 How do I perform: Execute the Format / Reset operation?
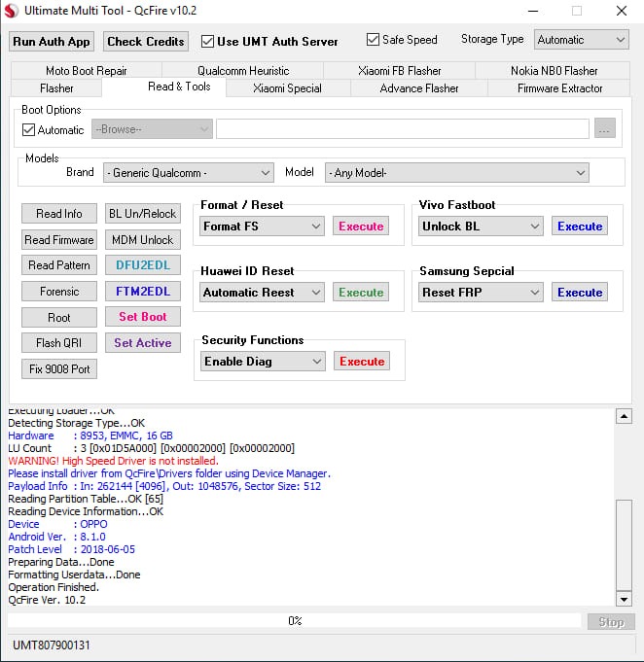tap(361, 226)
